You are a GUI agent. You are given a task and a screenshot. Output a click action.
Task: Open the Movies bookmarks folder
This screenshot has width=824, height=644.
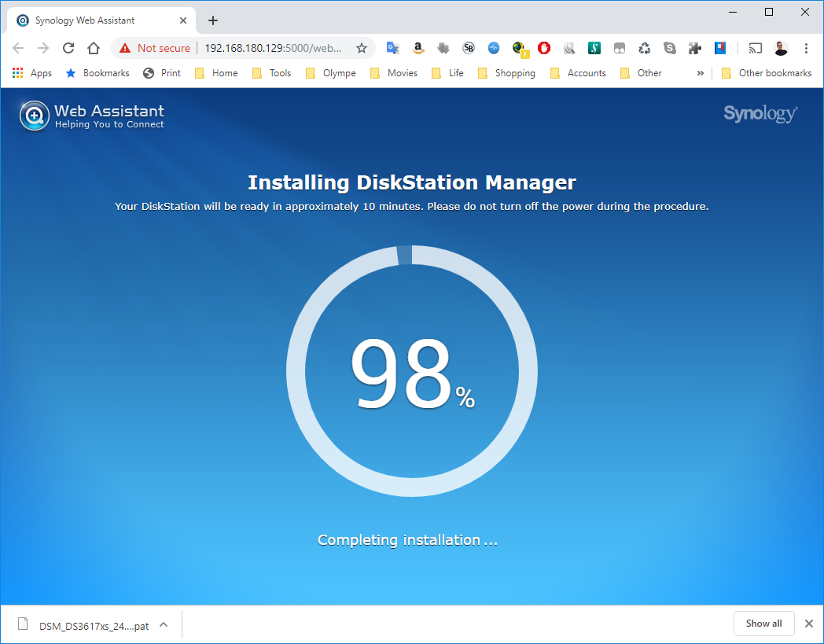click(394, 73)
